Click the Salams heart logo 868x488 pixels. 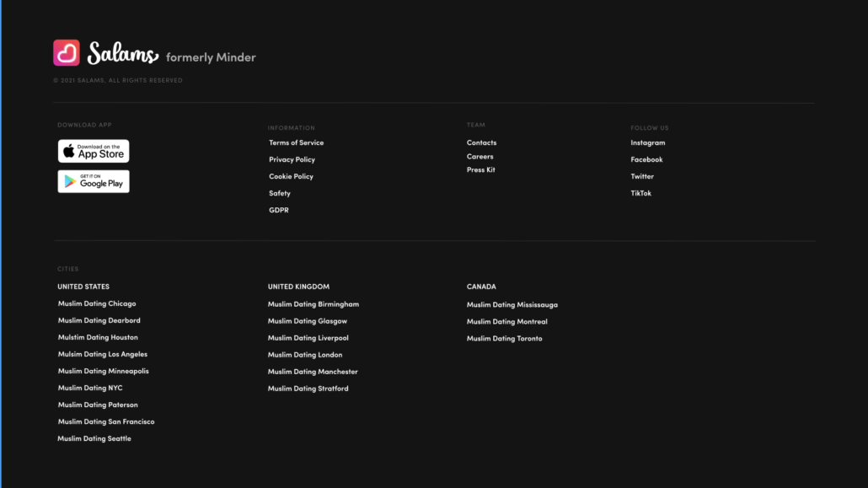coord(67,52)
